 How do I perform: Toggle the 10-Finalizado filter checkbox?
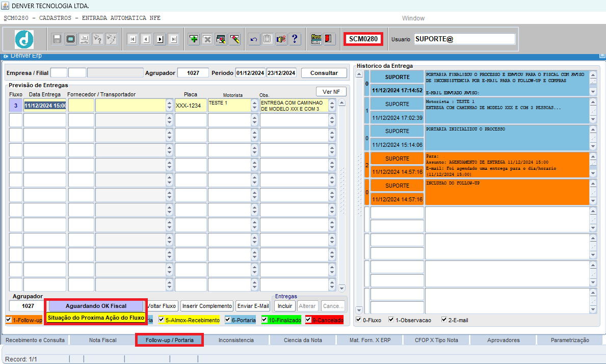[265, 320]
